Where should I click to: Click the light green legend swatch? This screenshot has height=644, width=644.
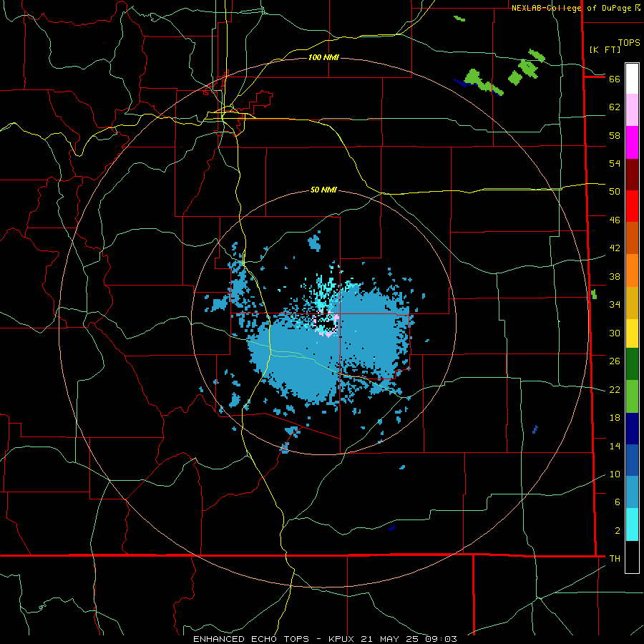coord(632,396)
